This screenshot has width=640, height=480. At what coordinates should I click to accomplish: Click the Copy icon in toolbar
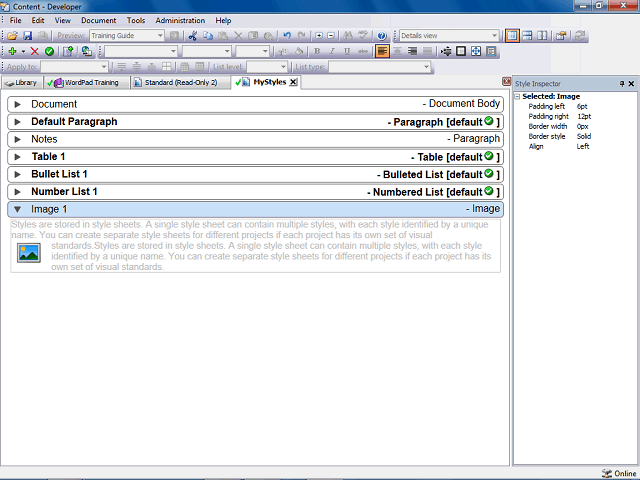(208, 36)
